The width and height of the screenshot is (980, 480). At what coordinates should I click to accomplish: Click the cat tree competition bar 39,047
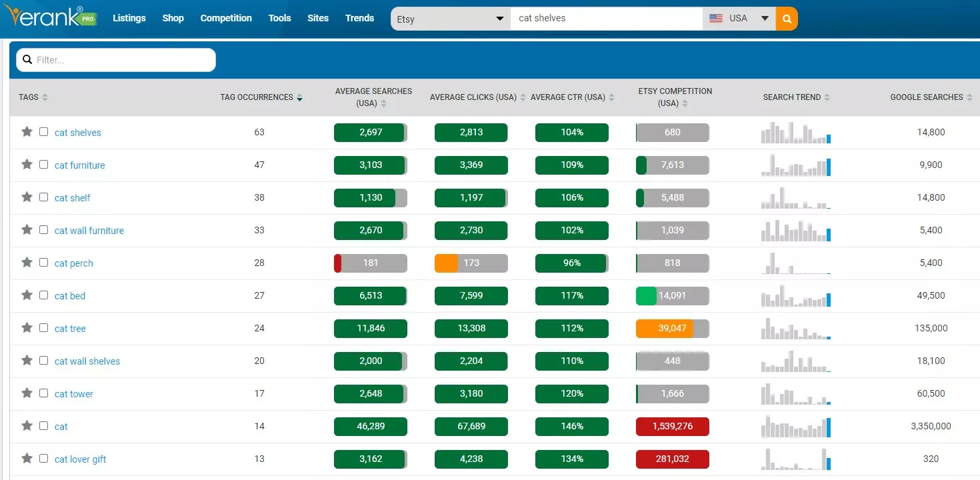673,328
